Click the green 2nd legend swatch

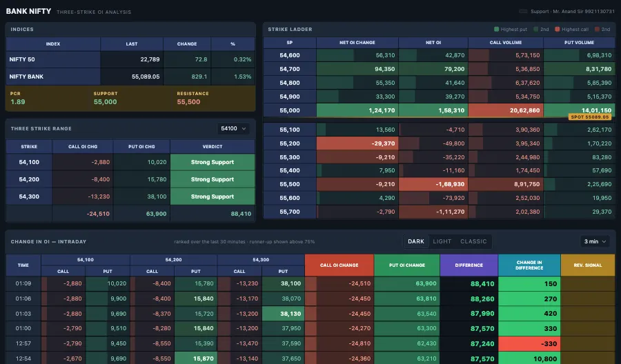click(x=536, y=29)
